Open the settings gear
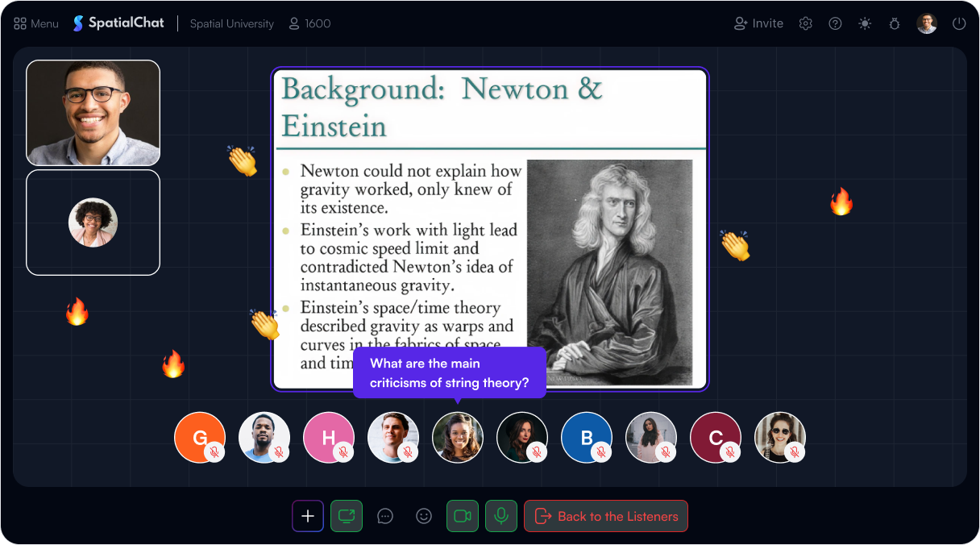 pyautogui.click(x=806, y=23)
